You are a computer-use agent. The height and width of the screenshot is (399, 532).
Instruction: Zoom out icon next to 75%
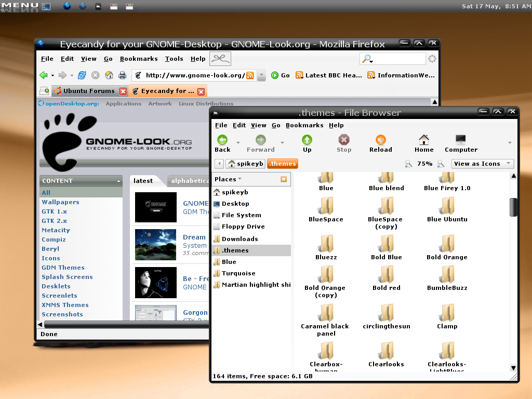tap(408, 164)
